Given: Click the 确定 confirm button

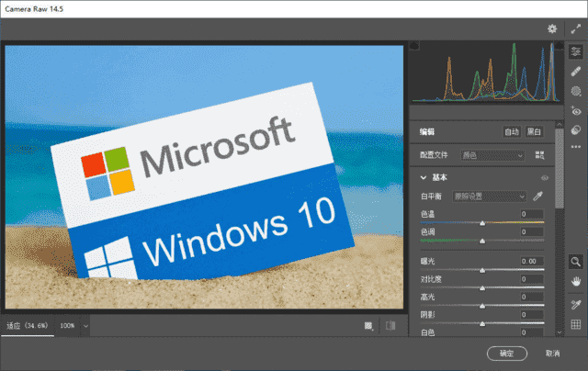Looking at the screenshot, I should tap(507, 353).
